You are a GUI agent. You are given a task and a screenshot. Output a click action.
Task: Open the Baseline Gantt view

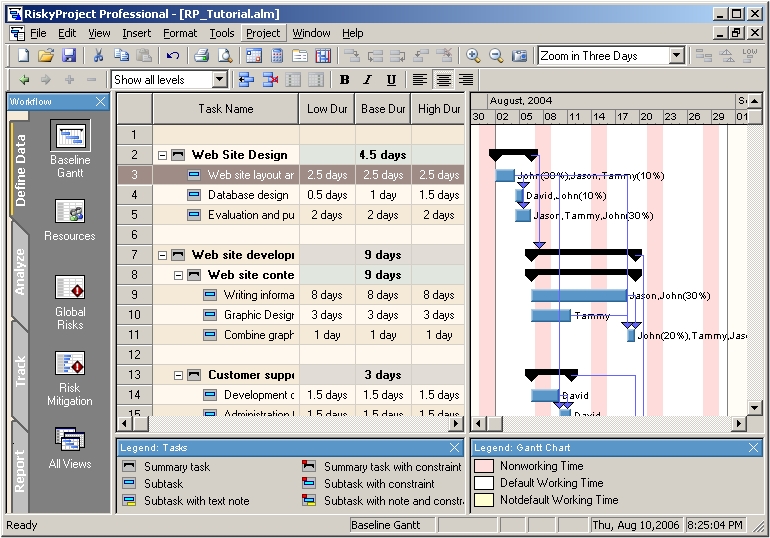(70, 149)
